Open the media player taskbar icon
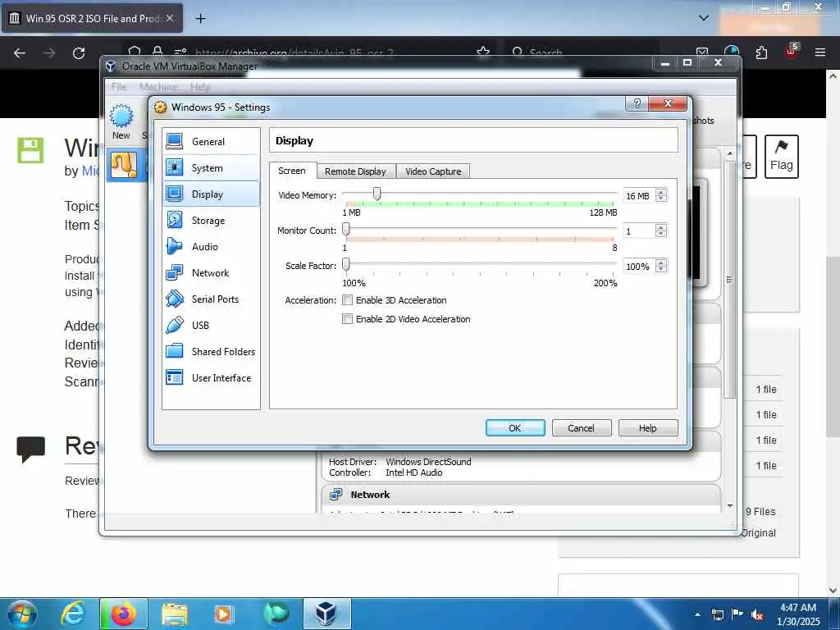Image resolution: width=840 pixels, height=630 pixels. [223, 614]
